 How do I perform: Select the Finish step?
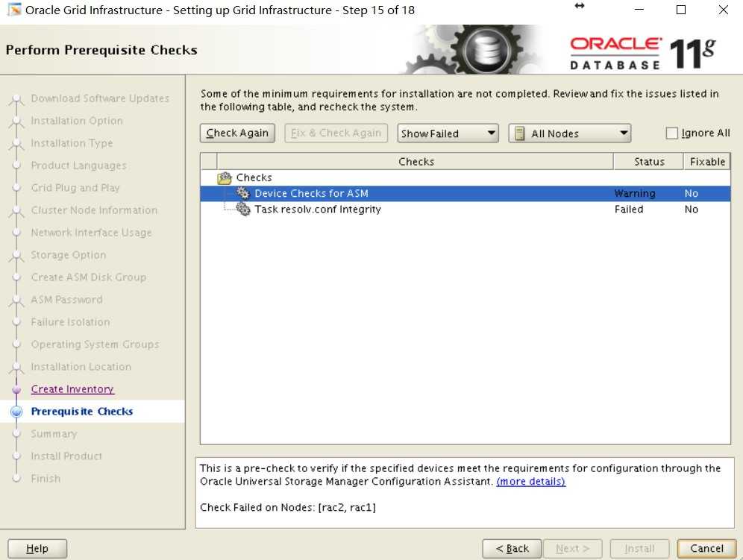(46, 478)
